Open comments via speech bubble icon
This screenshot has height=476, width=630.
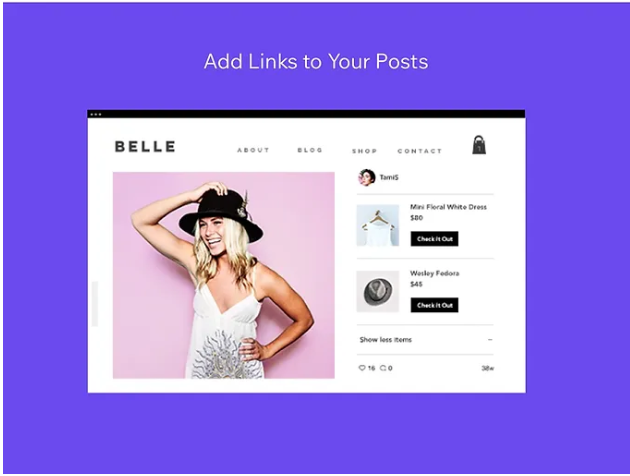383,368
